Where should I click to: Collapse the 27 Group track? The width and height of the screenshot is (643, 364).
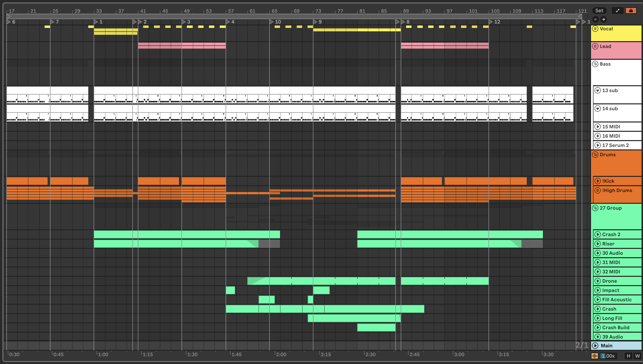point(595,208)
